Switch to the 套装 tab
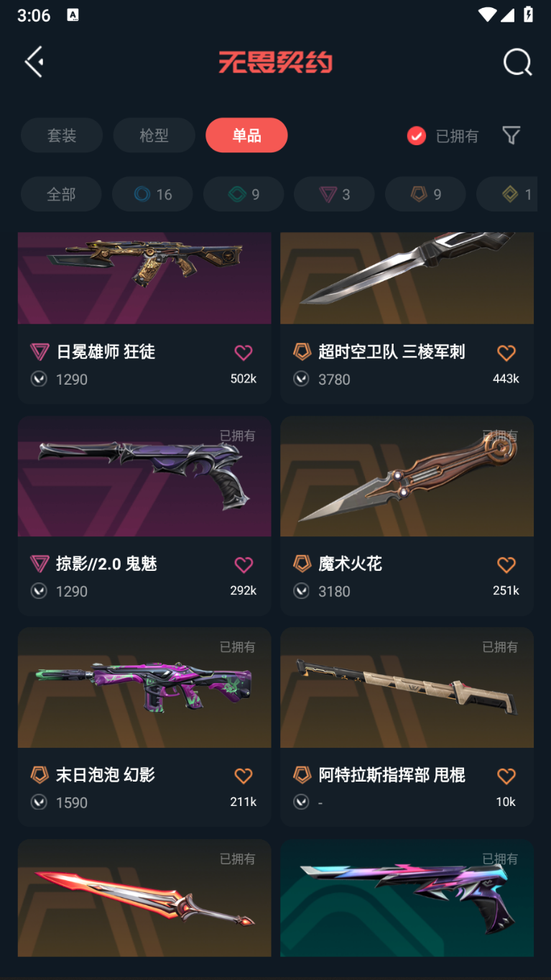Viewport: 551px width, 980px height. (x=62, y=135)
